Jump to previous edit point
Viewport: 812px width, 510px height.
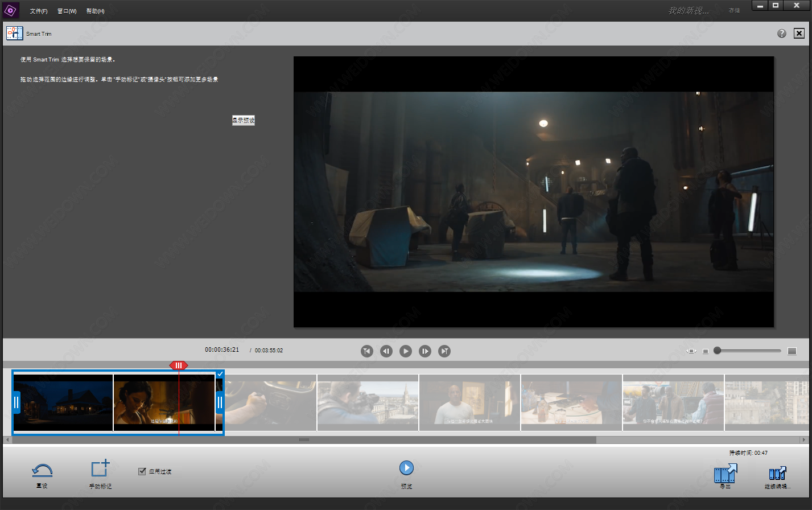[367, 351]
